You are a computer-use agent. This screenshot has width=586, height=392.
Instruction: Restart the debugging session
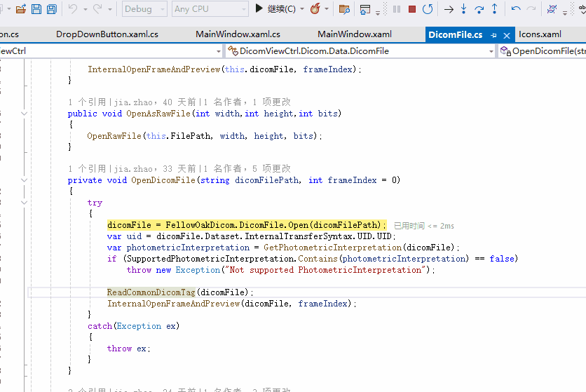[428, 9]
